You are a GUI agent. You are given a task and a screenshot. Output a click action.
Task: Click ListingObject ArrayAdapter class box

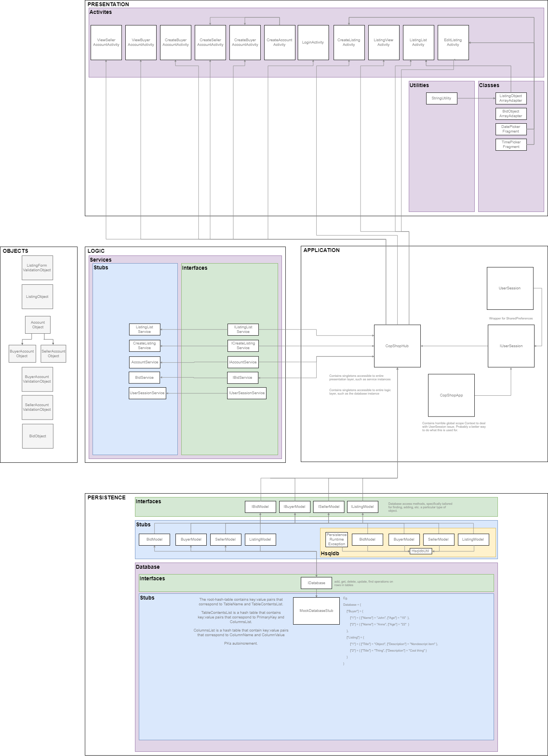coord(511,98)
